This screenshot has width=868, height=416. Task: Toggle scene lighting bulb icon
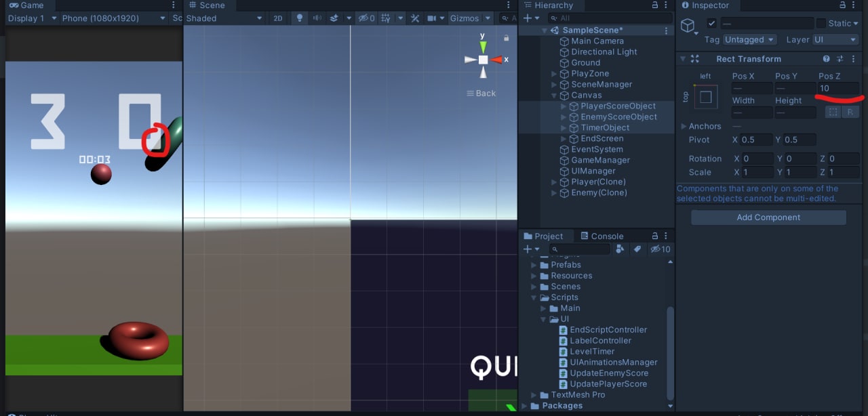point(300,18)
